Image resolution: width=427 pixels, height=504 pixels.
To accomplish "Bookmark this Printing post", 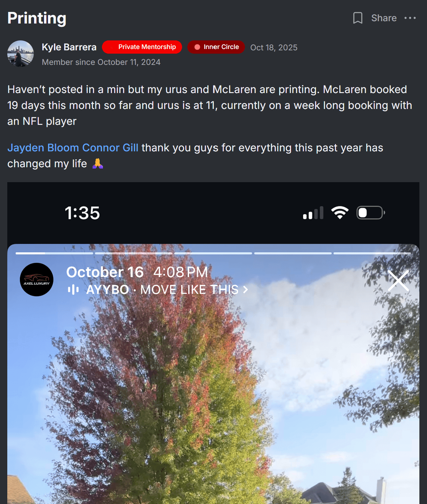I will coord(357,18).
